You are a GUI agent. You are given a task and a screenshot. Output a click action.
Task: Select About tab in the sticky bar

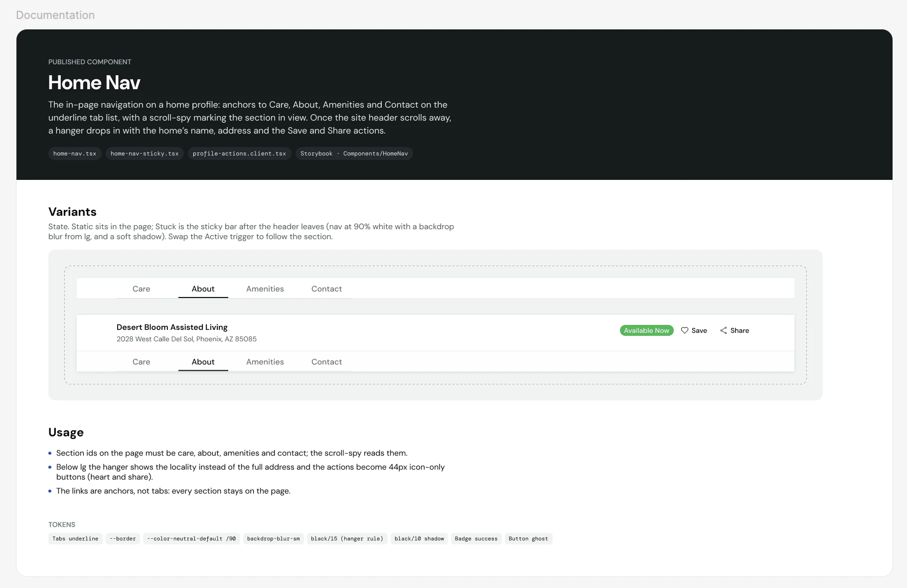click(203, 362)
